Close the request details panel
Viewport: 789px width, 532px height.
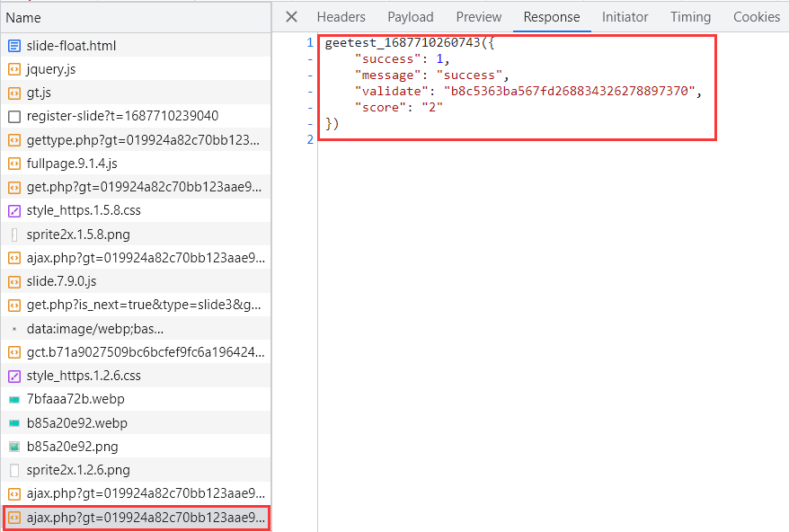point(291,17)
